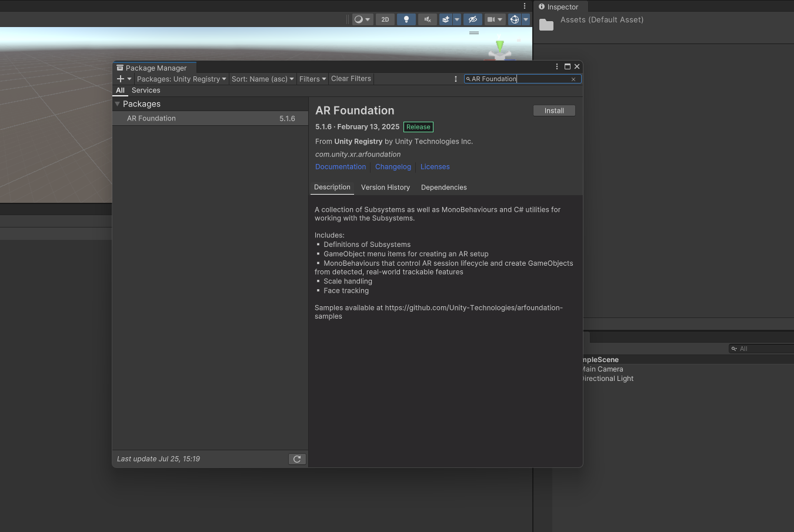The width and height of the screenshot is (794, 532).
Task: Open the Sort: Name (asc) dropdown
Action: (262, 79)
